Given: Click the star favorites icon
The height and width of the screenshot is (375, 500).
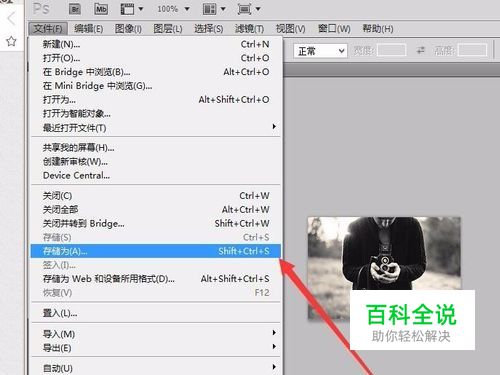Looking at the screenshot, I should [11, 42].
